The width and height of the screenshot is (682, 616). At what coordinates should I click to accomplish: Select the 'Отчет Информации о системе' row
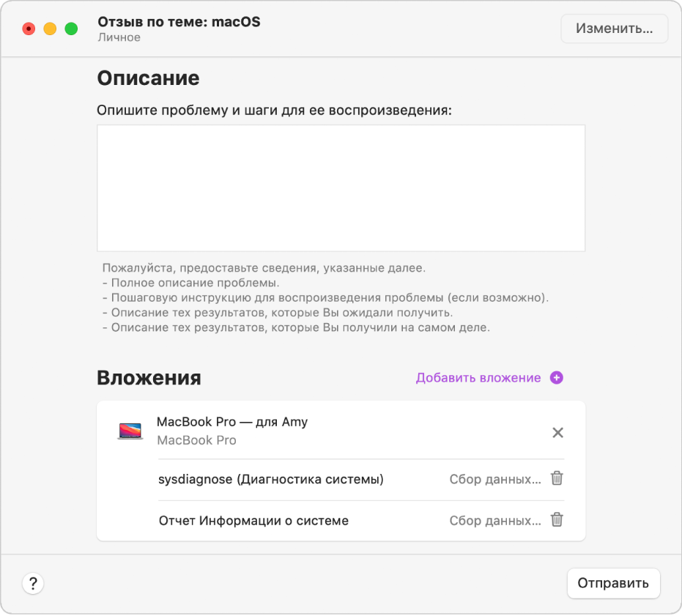tap(361, 521)
